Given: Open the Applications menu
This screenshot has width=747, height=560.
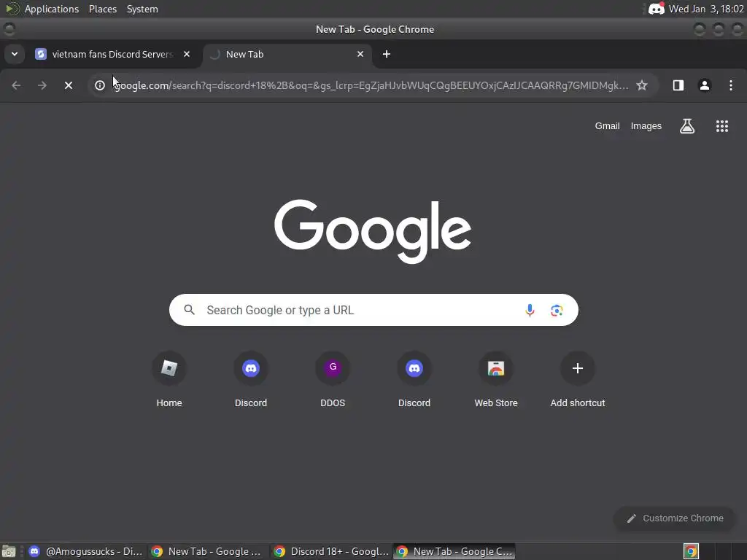Looking at the screenshot, I should 52,9.
